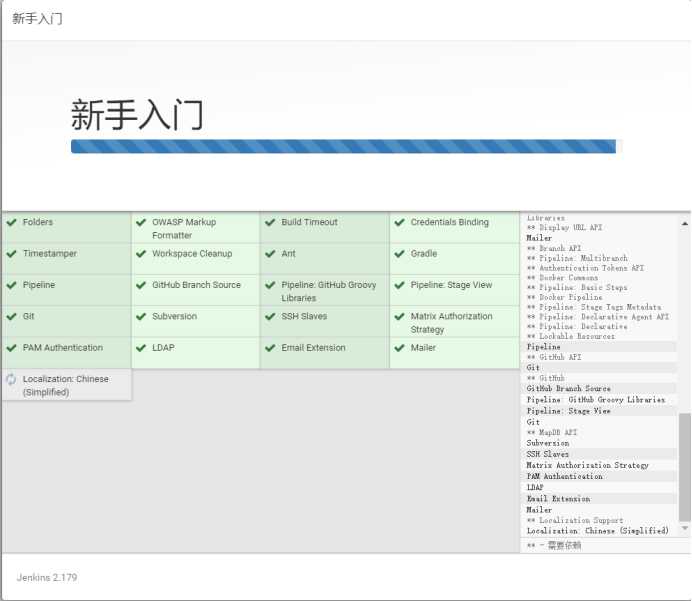Viewport: 692px width, 601px height.
Task: Click '** Branch API' log line
Action: pyautogui.click(x=554, y=248)
